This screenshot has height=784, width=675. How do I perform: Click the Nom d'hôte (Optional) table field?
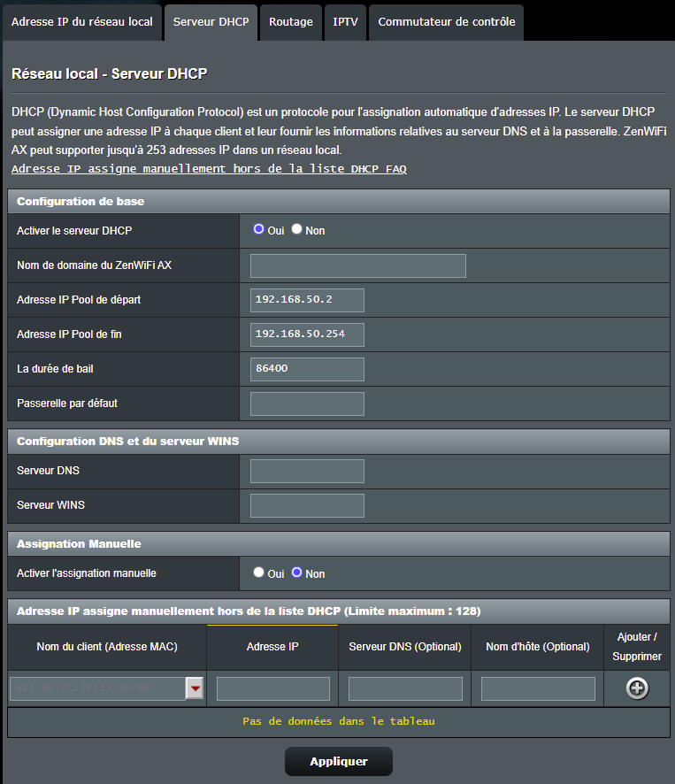pos(538,689)
